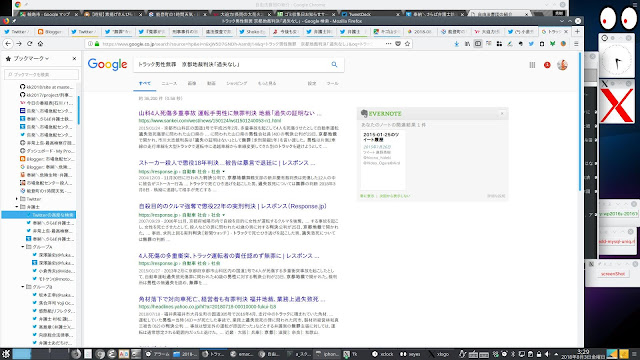Switch to the ニュース search tab
Image resolution: width=640 pixels, height=360 pixels.
click(169, 83)
